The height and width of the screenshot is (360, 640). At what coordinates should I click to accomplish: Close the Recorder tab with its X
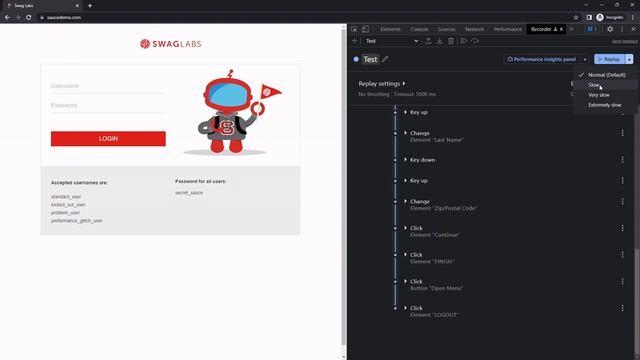tap(561, 29)
